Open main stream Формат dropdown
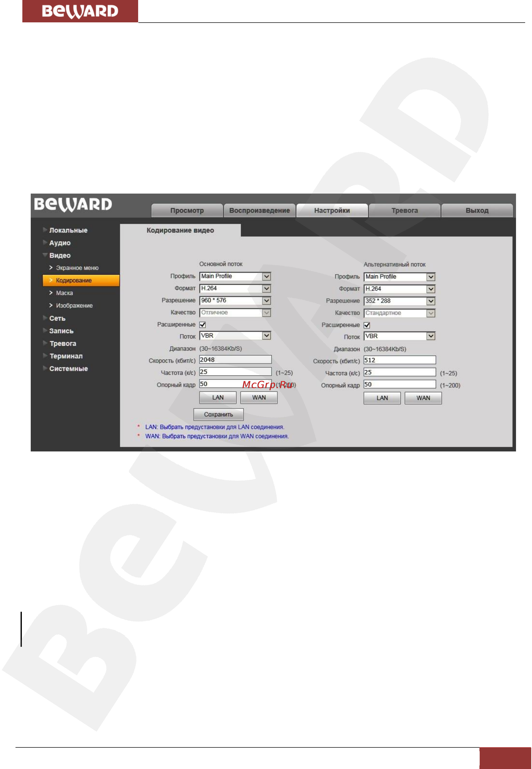The image size is (532, 769). click(235, 288)
